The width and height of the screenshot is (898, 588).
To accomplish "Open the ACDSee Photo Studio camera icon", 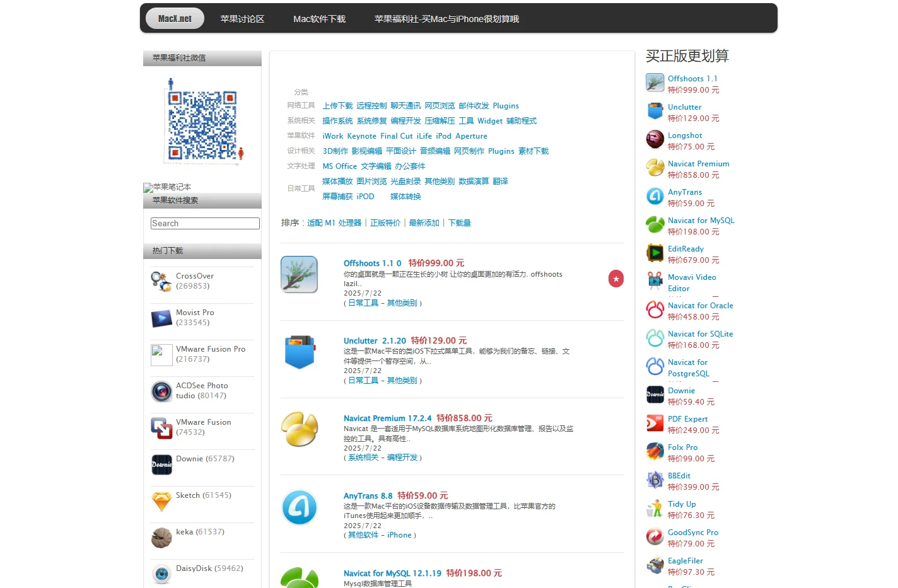I will (161, 391).
